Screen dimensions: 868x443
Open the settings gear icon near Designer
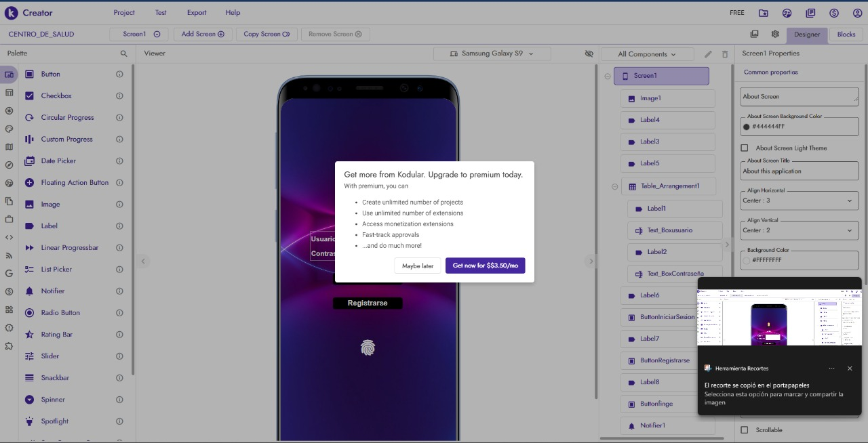click(775, 35)
